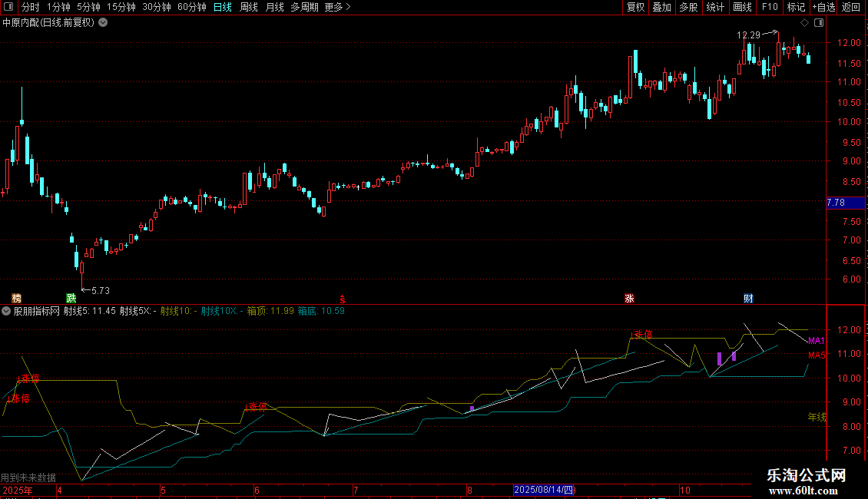
Task: Switch to the 分时 chart period
Action: point(31,7)
